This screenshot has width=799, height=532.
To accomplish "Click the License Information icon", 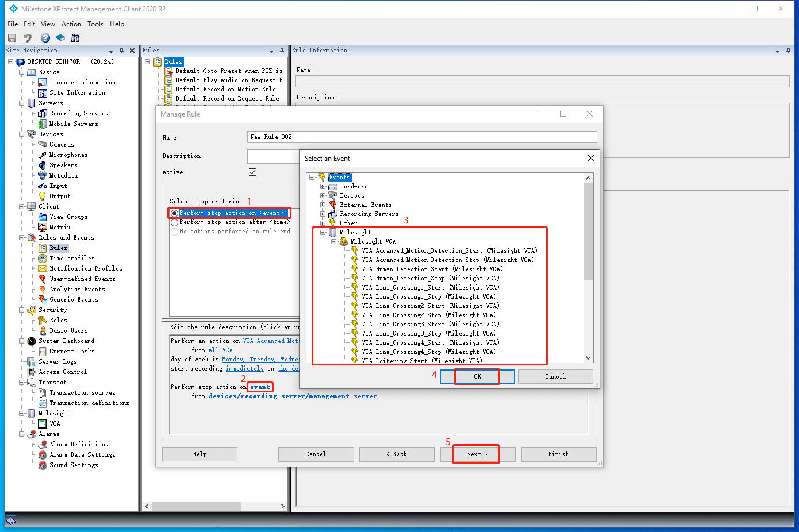I will [43, 82].
